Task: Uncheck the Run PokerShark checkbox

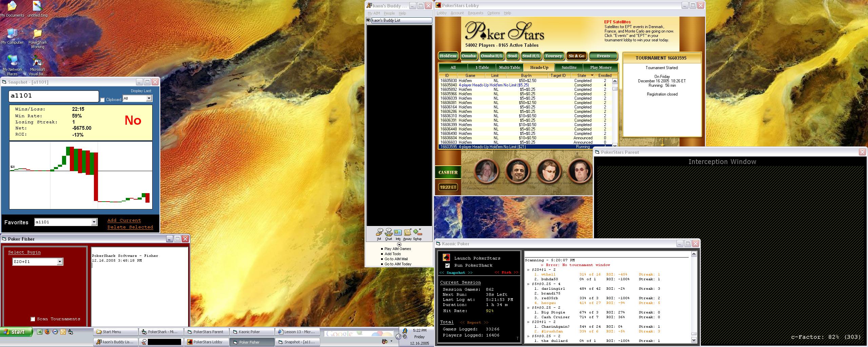Action: [x=447, y=265]
